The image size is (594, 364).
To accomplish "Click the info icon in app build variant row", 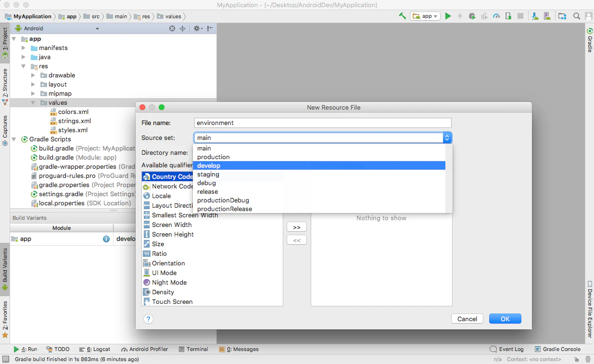I will click(106, 239).
